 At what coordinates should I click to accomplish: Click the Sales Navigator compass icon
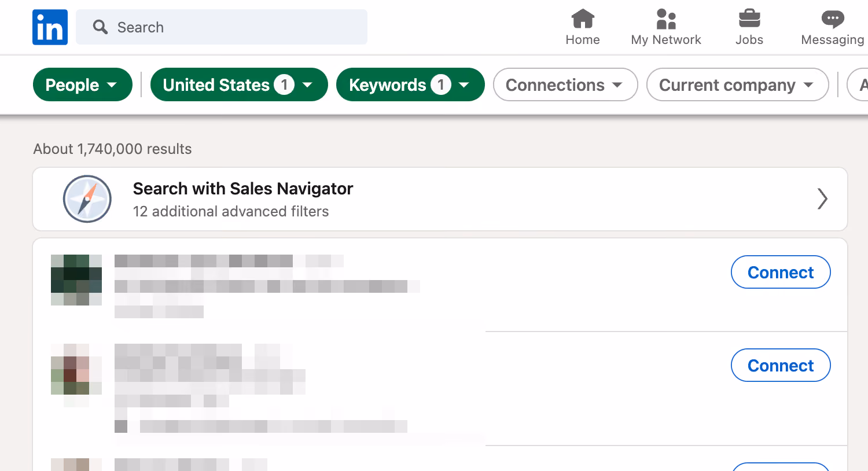coord(87,199)
